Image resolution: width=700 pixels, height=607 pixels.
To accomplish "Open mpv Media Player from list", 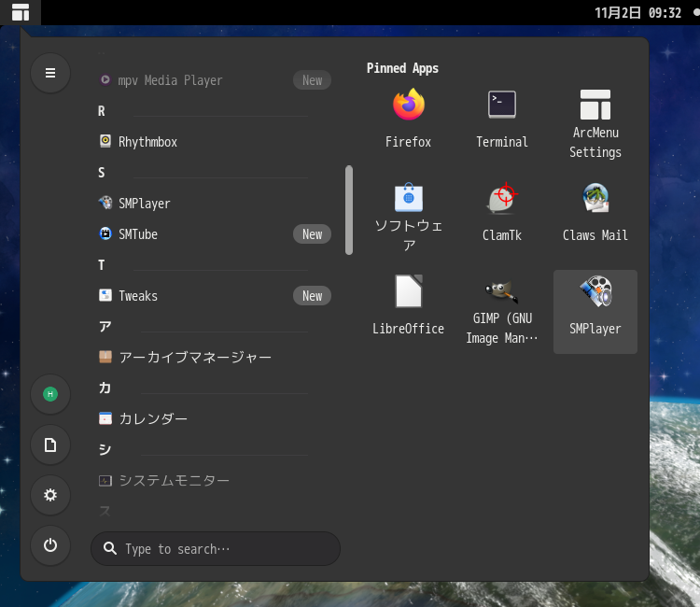I will coord(215,80).
